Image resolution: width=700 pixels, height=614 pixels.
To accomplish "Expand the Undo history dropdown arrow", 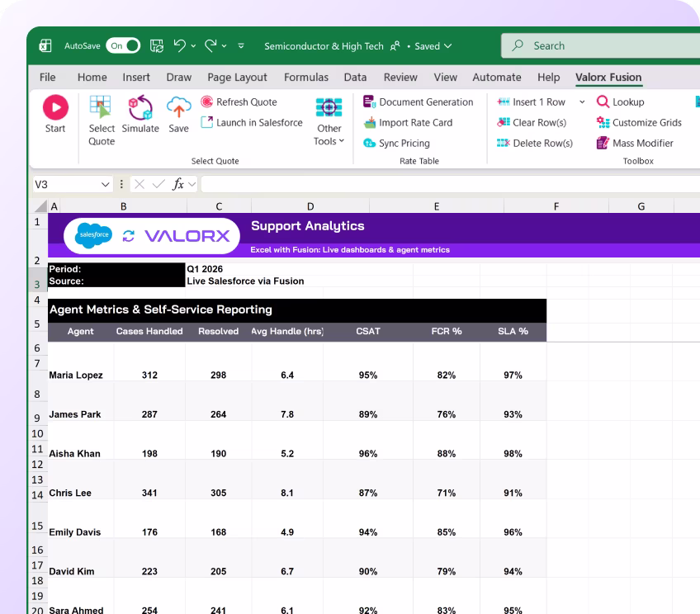I will click(193, 46).
